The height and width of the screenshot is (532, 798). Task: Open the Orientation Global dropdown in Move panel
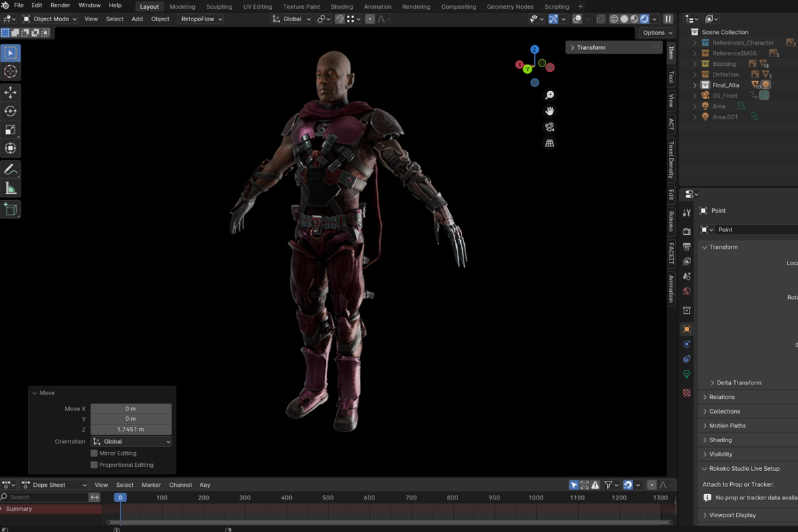point(131,442)
